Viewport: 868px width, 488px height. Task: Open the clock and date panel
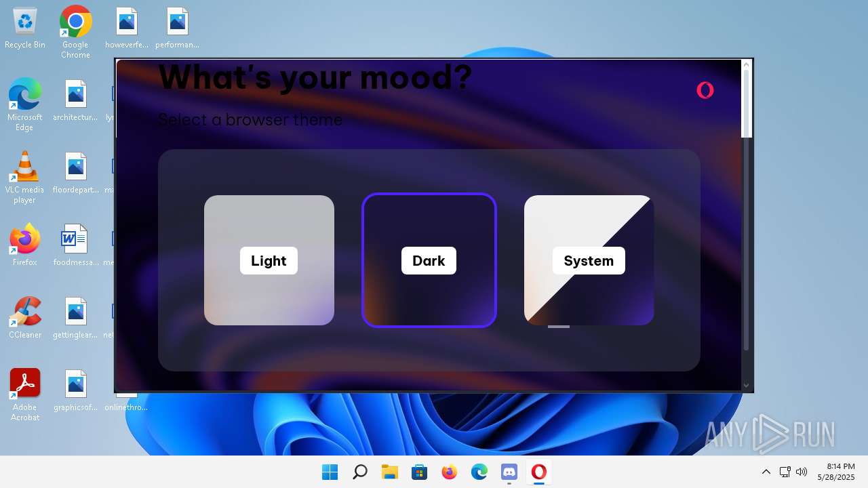(836, 472)
